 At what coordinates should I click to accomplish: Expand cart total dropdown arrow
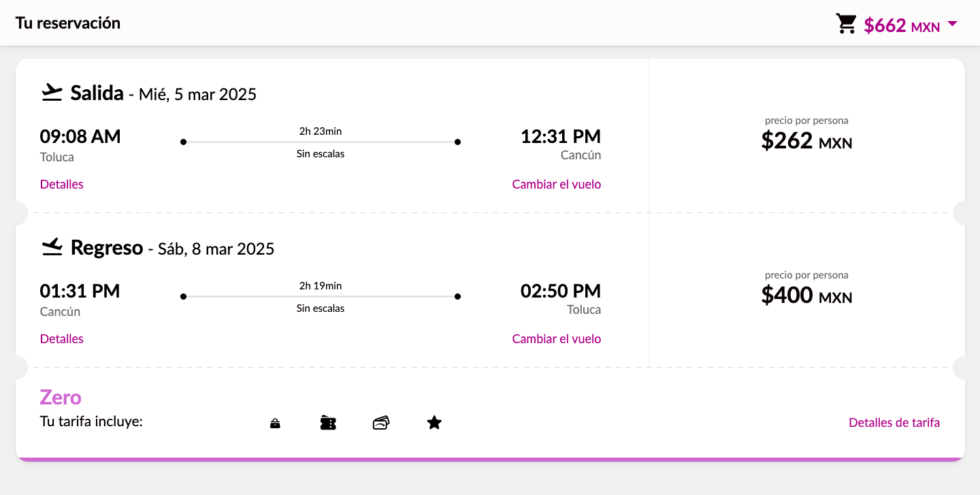pyautogui.click(x=952, y=24)
